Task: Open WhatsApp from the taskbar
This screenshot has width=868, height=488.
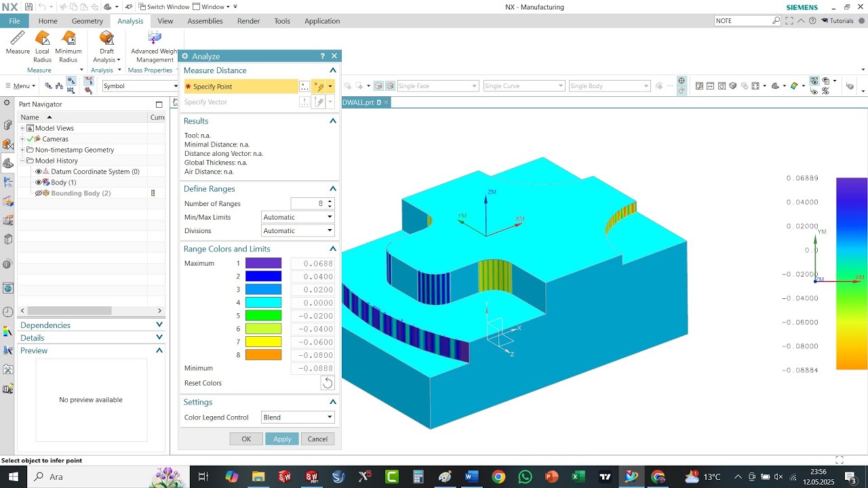Action: (x=525, y=476)
